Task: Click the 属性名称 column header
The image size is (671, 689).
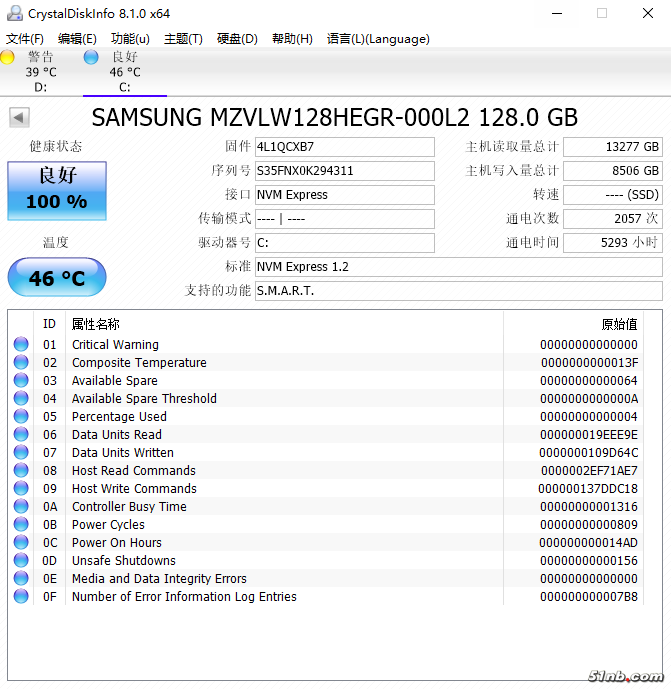Action: point(96,324)
